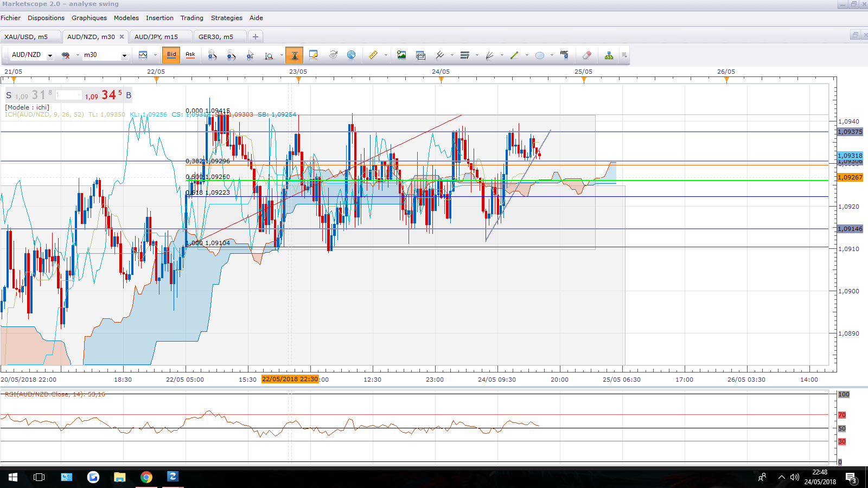Expand the m30 timeframe dropdown

pyautogui.click(x=124, y=55)
